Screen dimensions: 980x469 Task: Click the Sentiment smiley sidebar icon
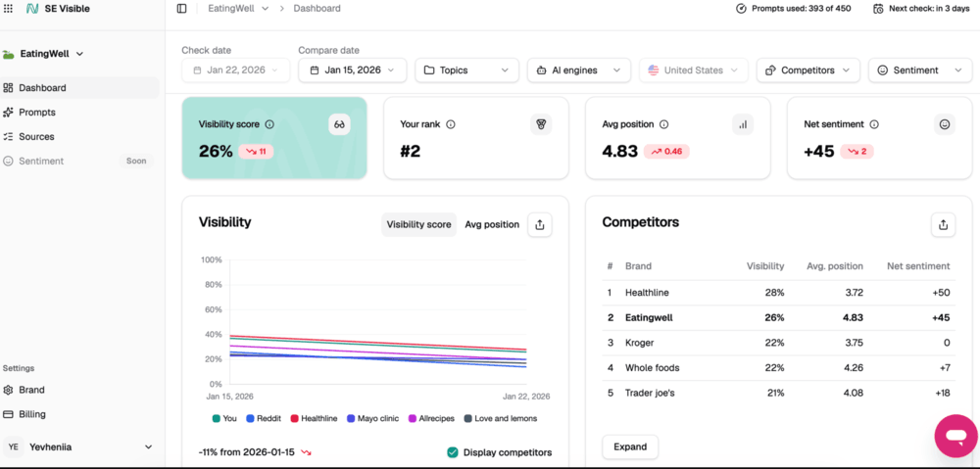click(8, 162)
